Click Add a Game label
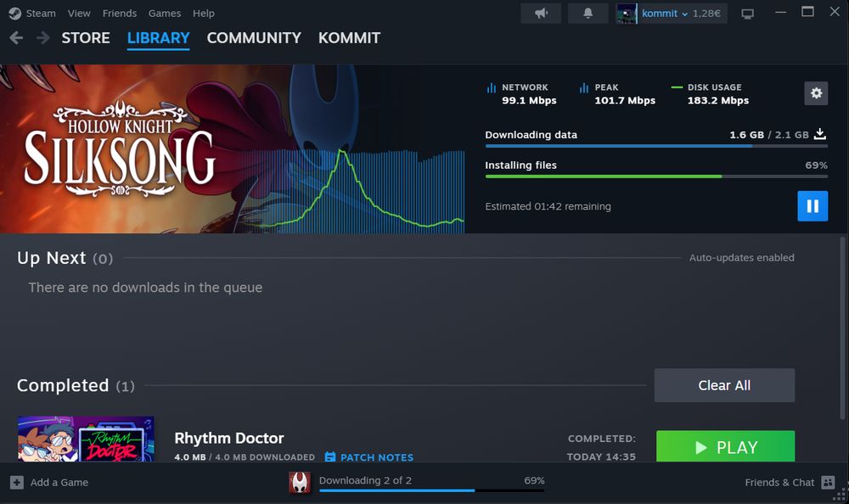 pyautogui.click(x=59, y=482)
